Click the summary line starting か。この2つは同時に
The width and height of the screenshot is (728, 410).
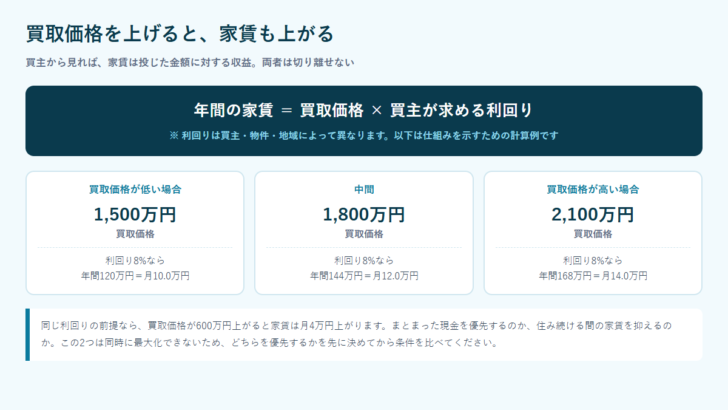(x=270, y=343)
